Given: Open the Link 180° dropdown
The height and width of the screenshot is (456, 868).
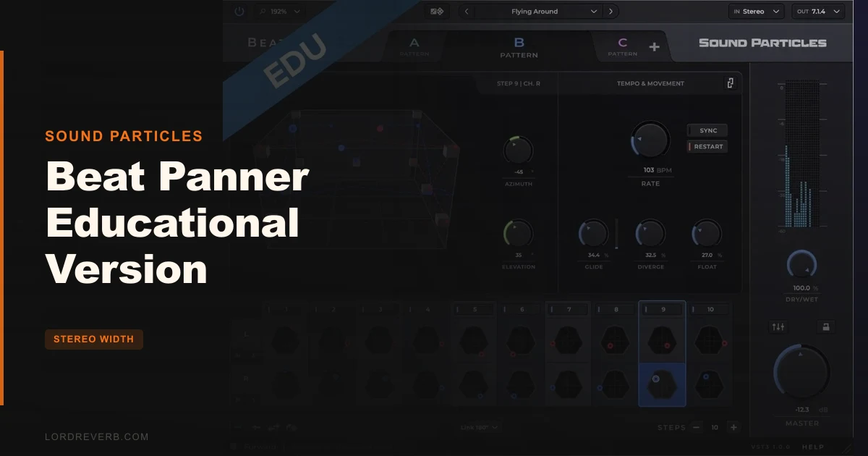Looking at the screenshot, I should click(x=480, y=427).
